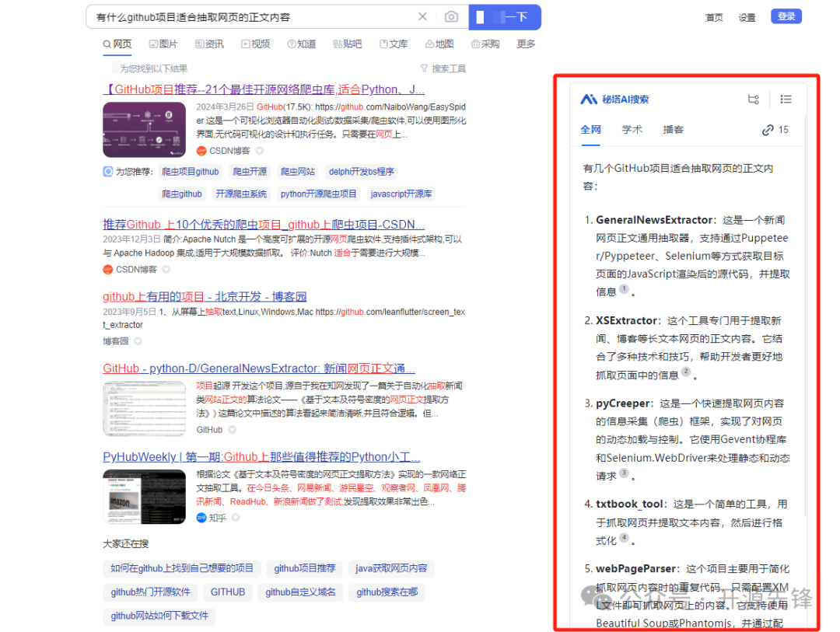
Task: Click CSDN博客 source icon under first result
Action: 201,151
